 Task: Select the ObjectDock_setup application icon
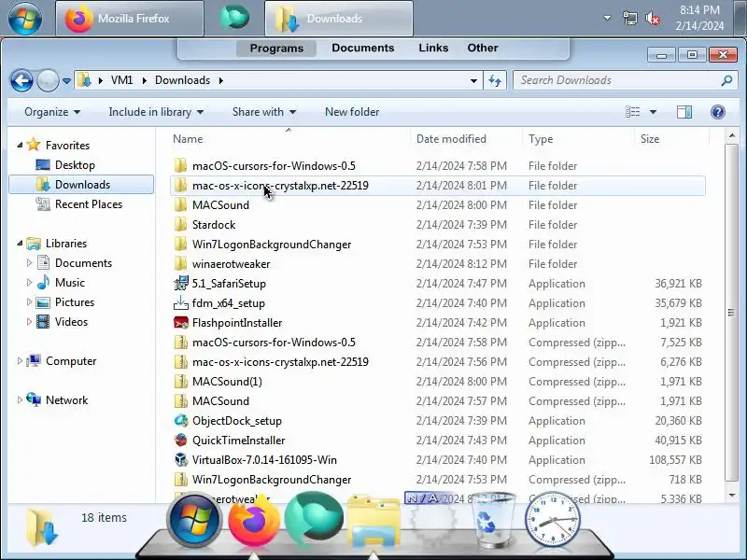[x=180, y=421]
